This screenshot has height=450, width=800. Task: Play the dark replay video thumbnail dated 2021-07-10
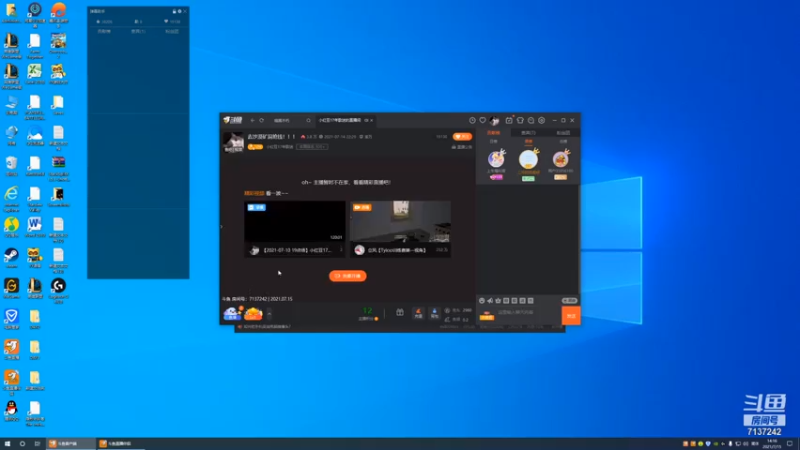294,221
